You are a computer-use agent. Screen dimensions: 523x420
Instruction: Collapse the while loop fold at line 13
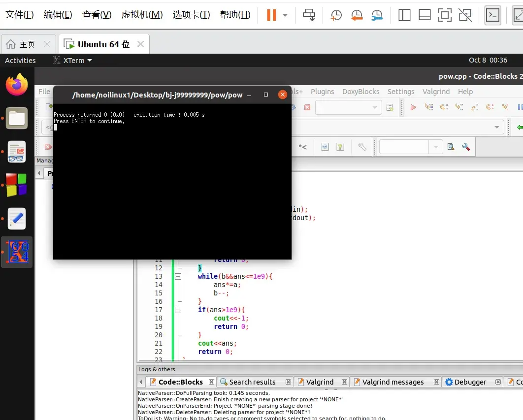(178, 276)
